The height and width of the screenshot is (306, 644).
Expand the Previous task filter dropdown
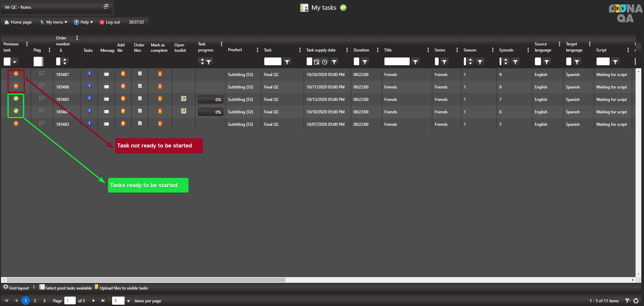coord(14,62)
